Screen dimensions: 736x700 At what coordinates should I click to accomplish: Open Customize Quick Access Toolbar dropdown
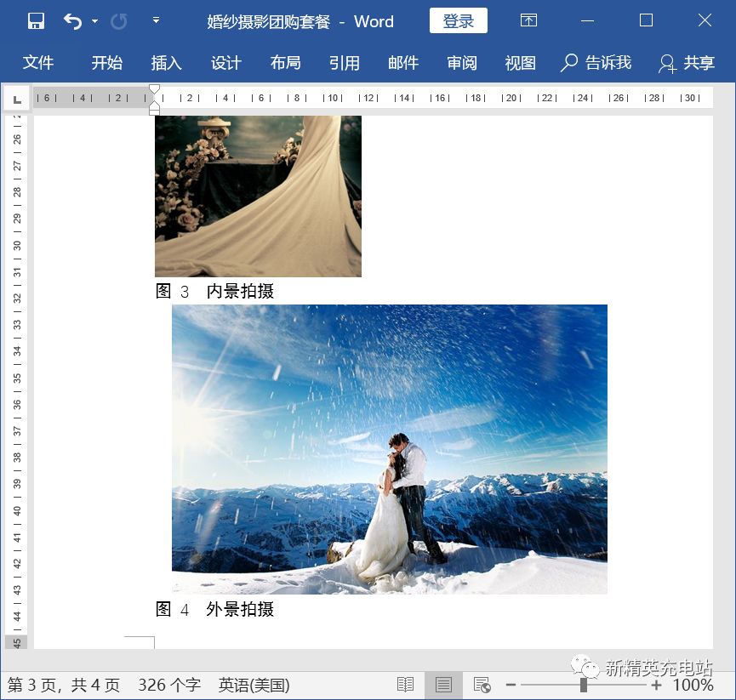156,20
